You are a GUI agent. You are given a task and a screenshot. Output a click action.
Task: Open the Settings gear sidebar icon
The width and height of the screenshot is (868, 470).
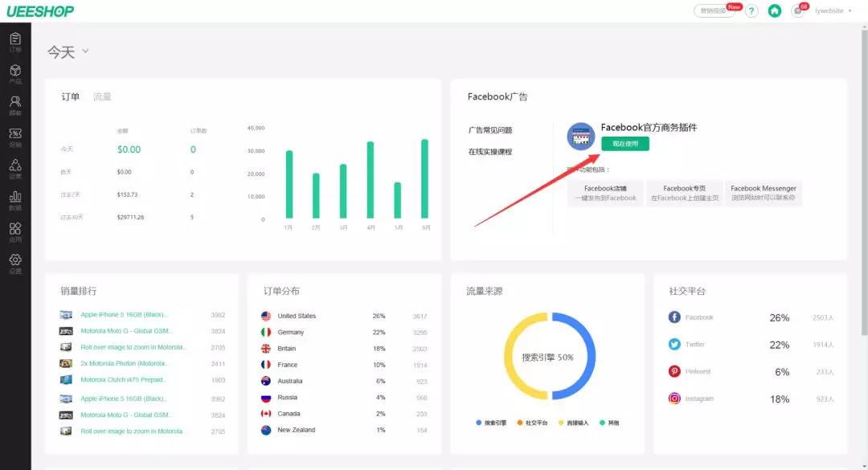tap(15, 263)
